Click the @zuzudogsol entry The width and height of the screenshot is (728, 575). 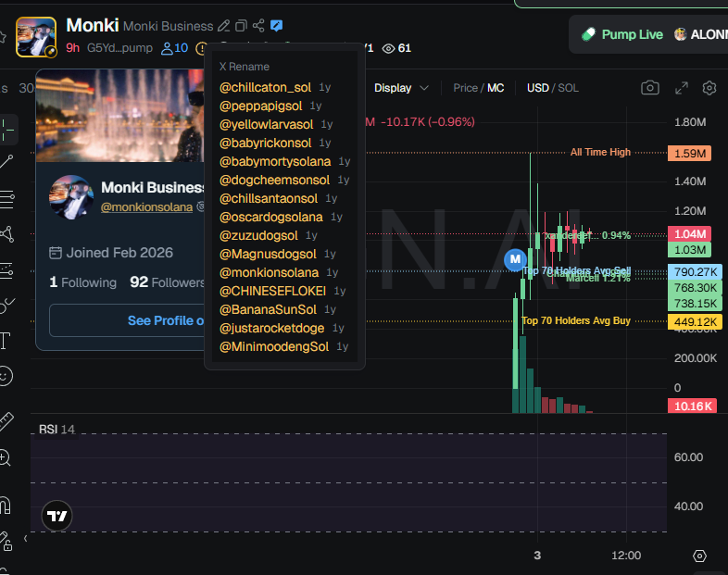tap(258, 235)
